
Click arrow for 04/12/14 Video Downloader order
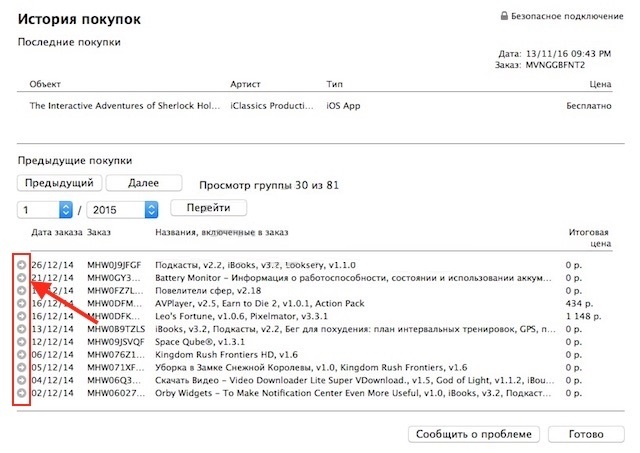click(x=21, y=382)
